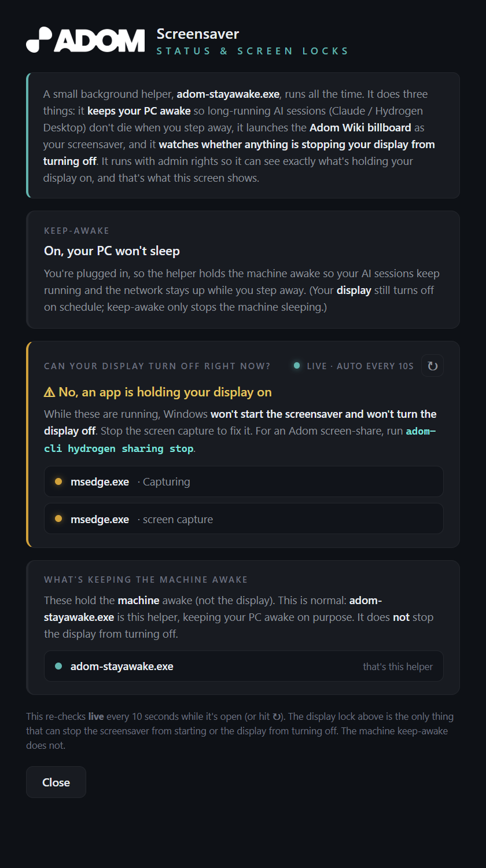Click the 'that's this helper' note

[398, 667]
